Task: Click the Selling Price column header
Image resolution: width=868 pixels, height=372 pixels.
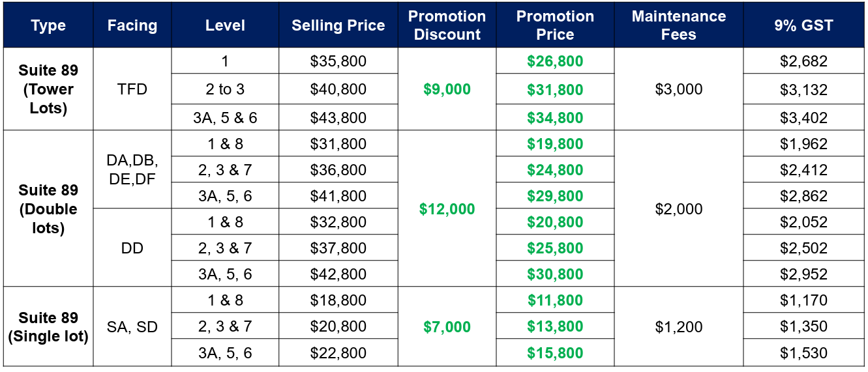Action: click(338, 25)
